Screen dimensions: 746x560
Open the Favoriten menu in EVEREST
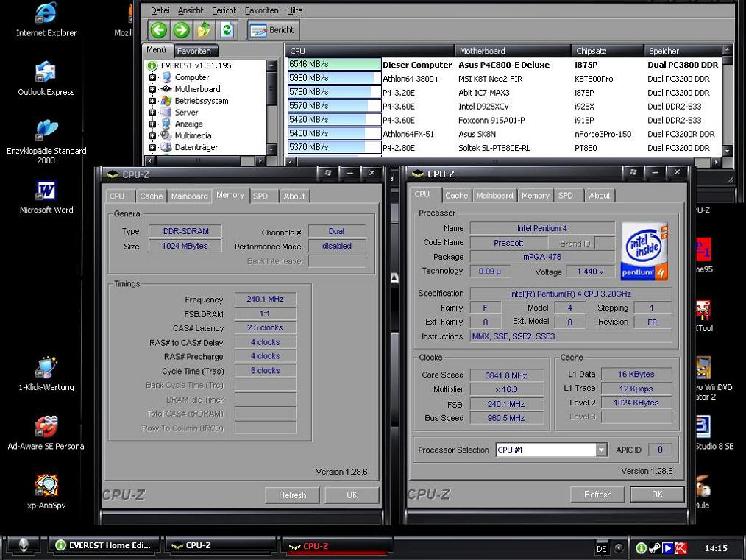pyautogui.click(x=262, y=10)
